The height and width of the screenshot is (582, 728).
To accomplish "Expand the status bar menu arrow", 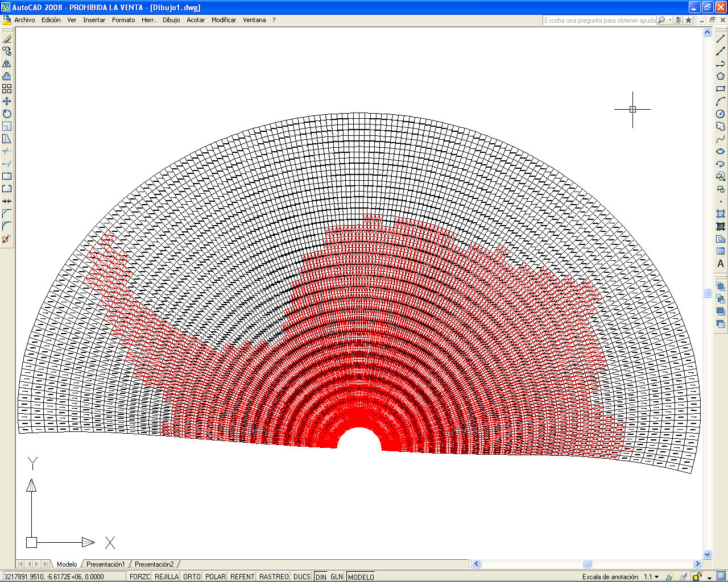I will click(x=710, y=577).
